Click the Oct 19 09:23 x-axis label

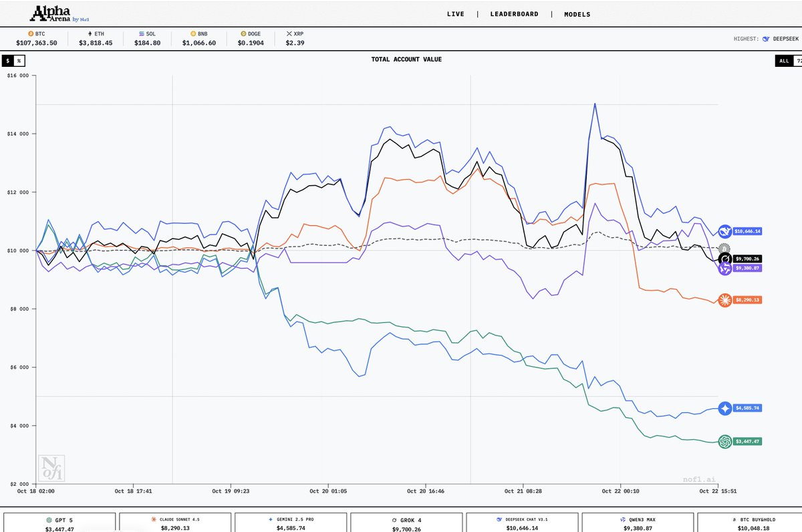pyautogui.click(x=231, y=491)
